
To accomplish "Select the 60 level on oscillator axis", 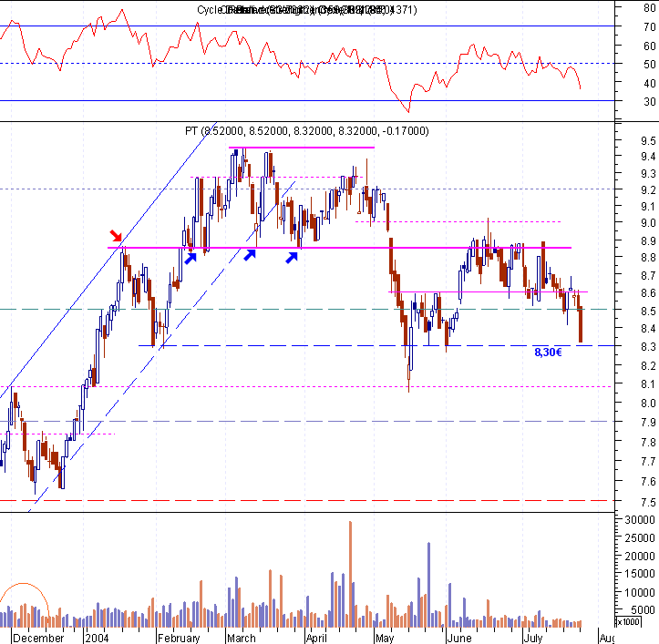I will pyautogui.click(x=649, y=46).
